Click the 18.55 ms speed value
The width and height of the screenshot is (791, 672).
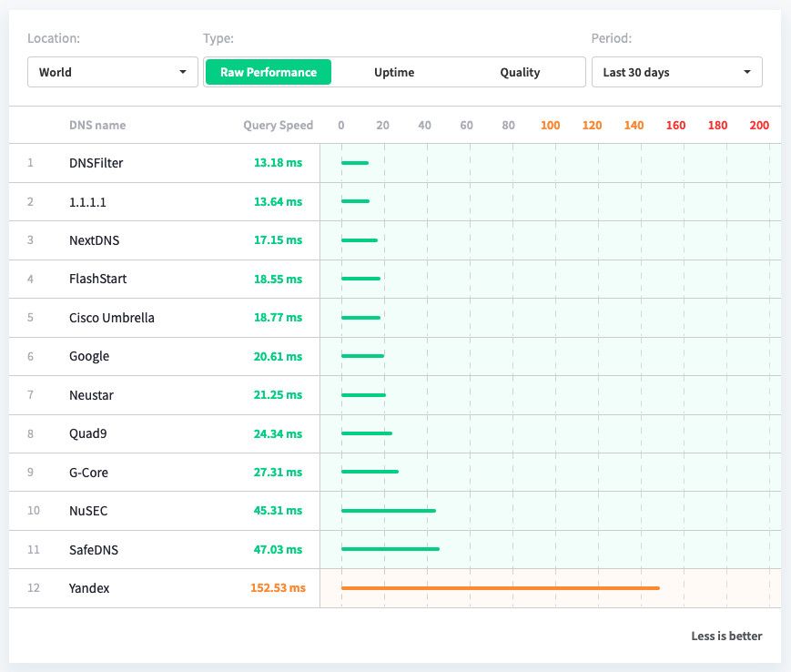[x=278, y=279]
